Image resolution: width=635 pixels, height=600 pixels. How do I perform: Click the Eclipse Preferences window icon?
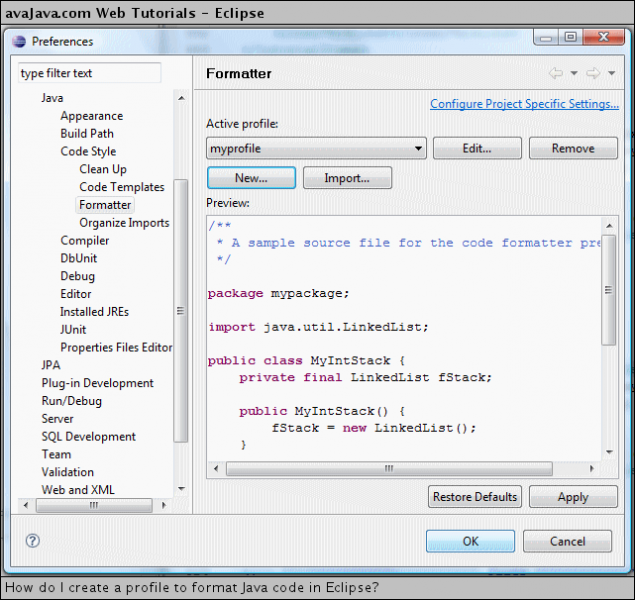point(19,41)
